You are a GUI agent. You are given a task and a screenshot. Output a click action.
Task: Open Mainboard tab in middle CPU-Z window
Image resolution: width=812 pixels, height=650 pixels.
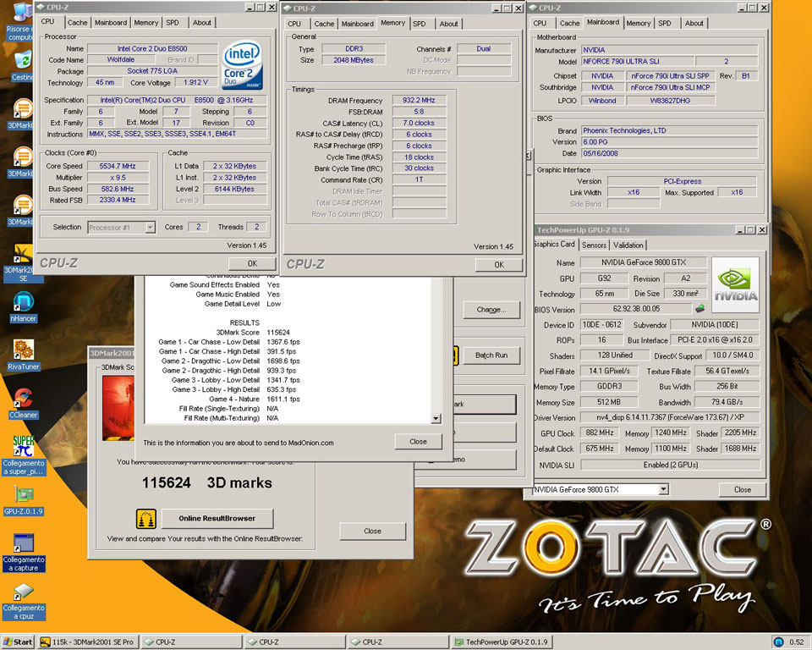(357, 24)
